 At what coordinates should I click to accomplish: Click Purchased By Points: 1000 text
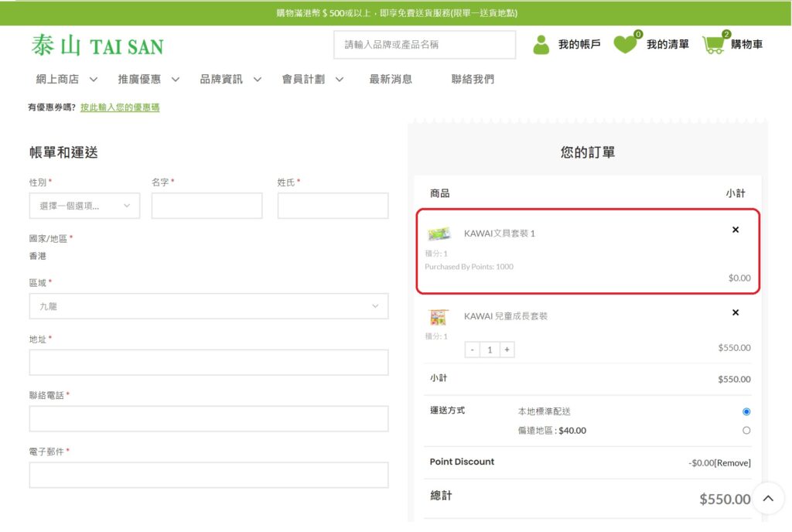(x=469, y=267)
